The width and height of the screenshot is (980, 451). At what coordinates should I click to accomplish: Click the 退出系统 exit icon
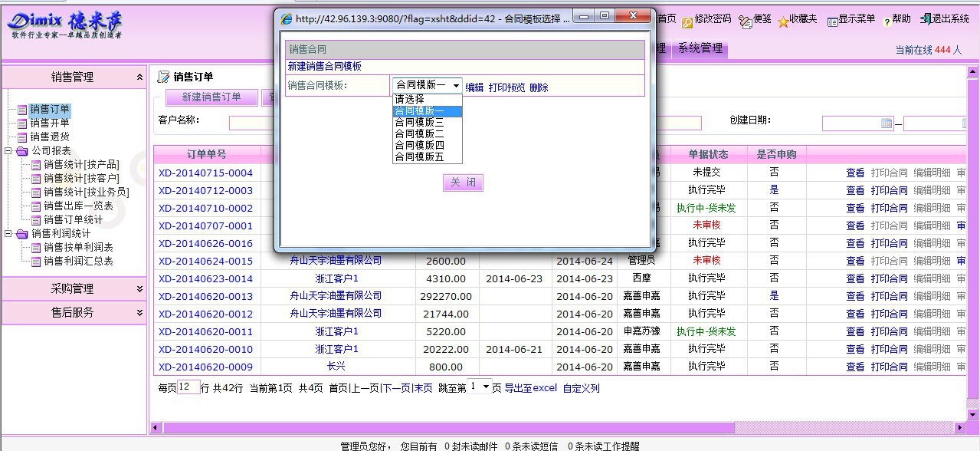[x=926, y=20]
